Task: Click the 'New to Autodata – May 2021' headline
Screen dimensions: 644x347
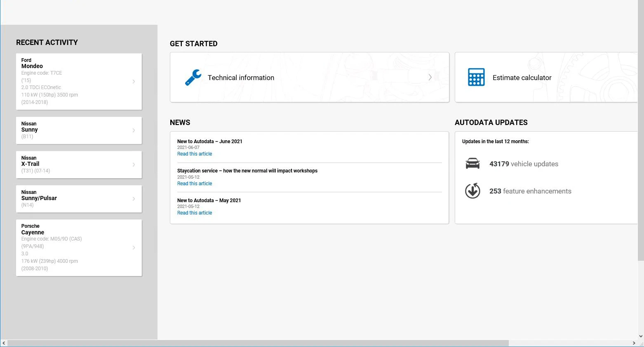Action: 209,201
